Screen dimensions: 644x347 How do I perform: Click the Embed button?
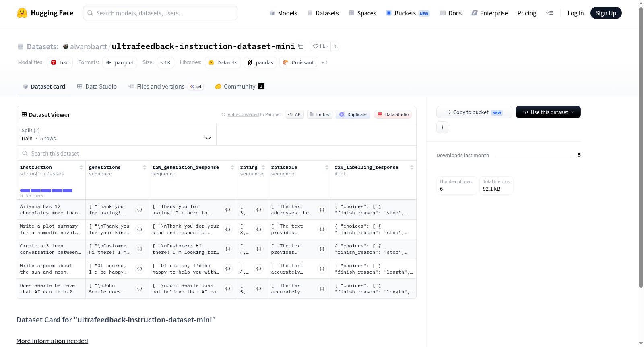pos(320,114)
